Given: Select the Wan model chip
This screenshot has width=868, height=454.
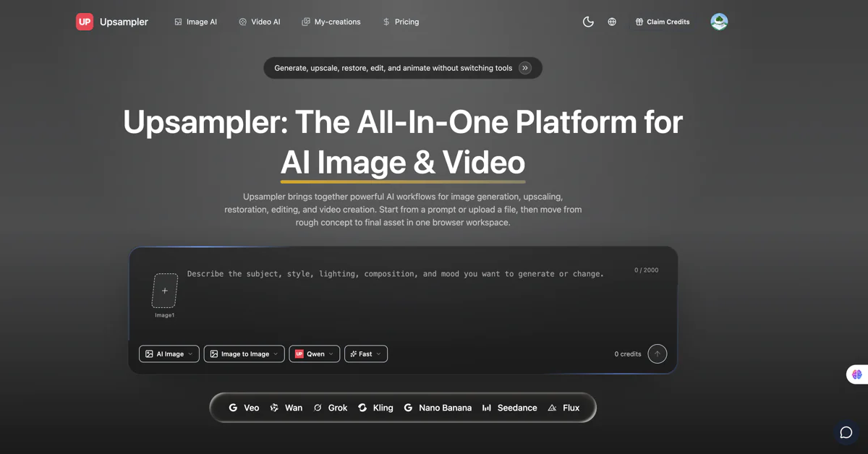Looking at the screenshot, I should 286,408.
